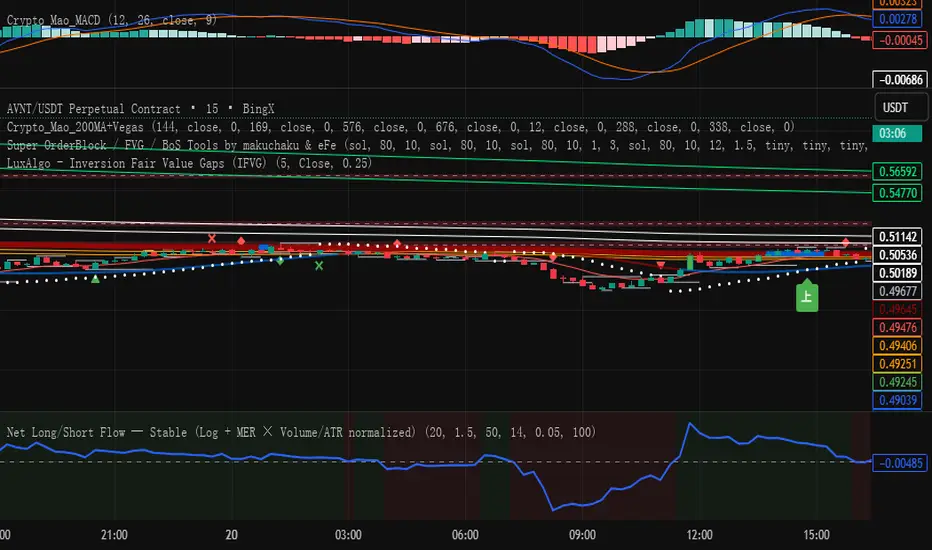This screenshot has height=550, width=932.
Task: Click the 0.56592 green price label
Action: [896, 170]
